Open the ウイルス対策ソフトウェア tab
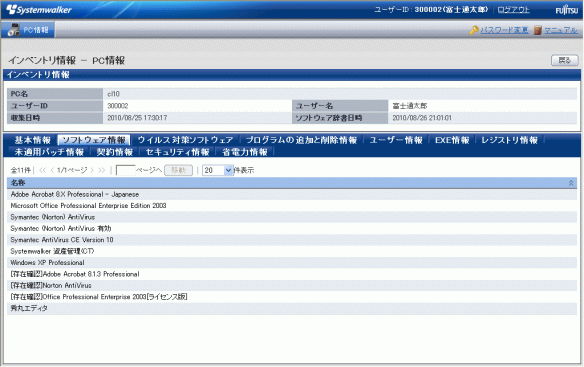Viewport: 584px width, 367px height. coord(185,140)
